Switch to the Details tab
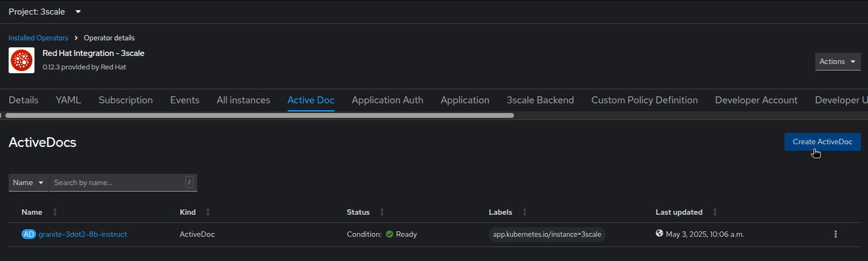 pyautogui.click(x=24, y=100)
